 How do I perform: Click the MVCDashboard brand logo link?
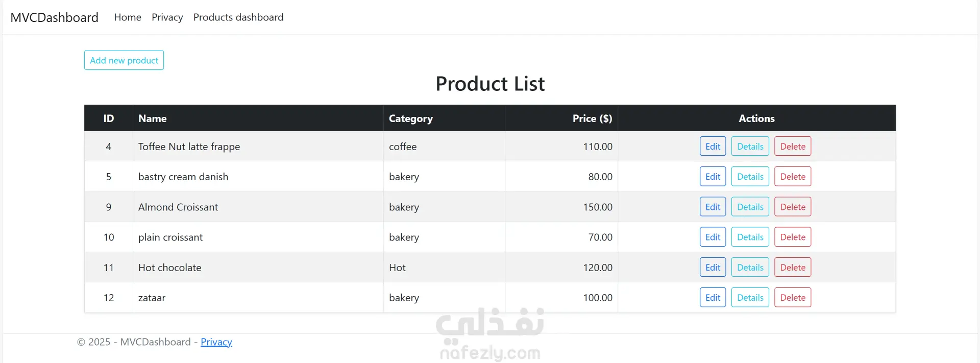54,17
